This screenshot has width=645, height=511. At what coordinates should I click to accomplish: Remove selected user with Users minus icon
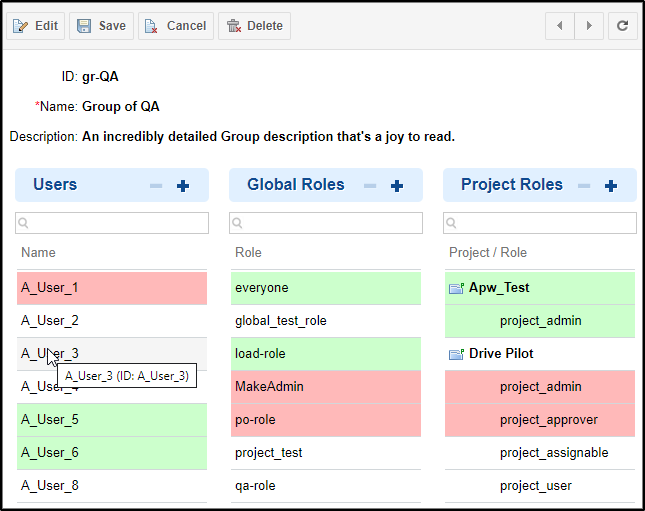pyautogui.click(x=156, y=186)
